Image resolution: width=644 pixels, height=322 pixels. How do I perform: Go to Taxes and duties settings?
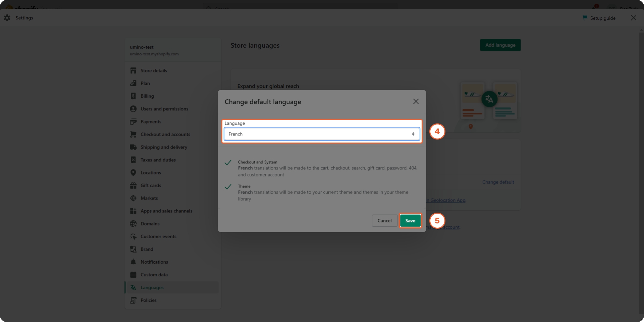[158, 160]
